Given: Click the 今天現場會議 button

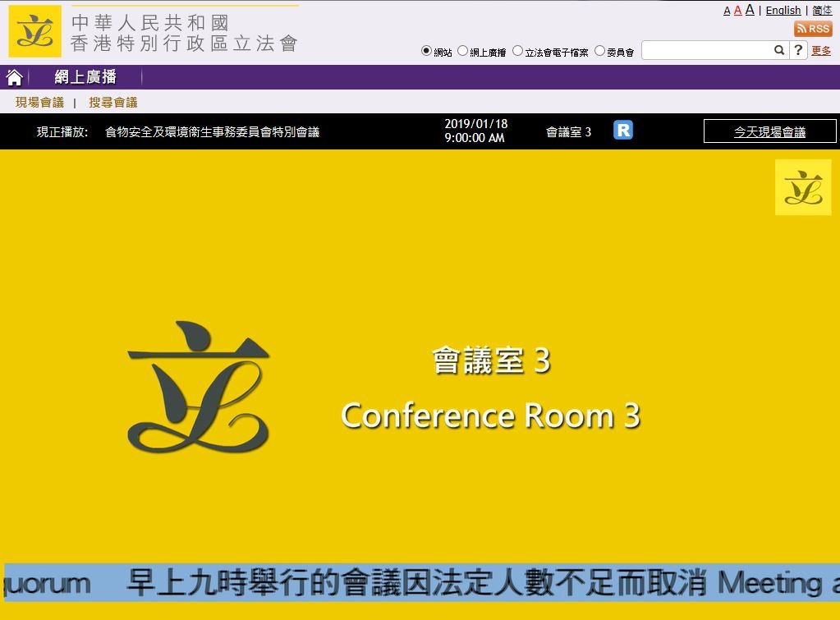Looking at the screenshot, I should pos(769,131).
